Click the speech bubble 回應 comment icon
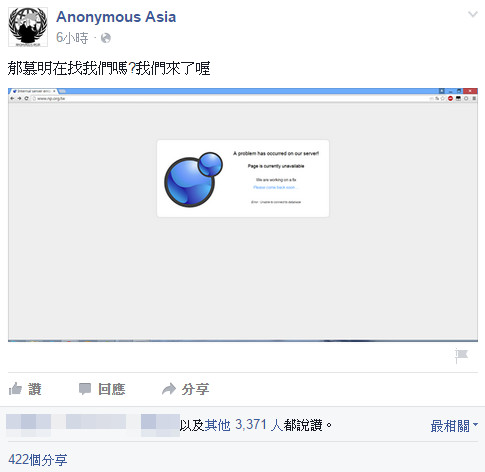The height and width of the screenshot is (472, 485). (x=85, y=389)
